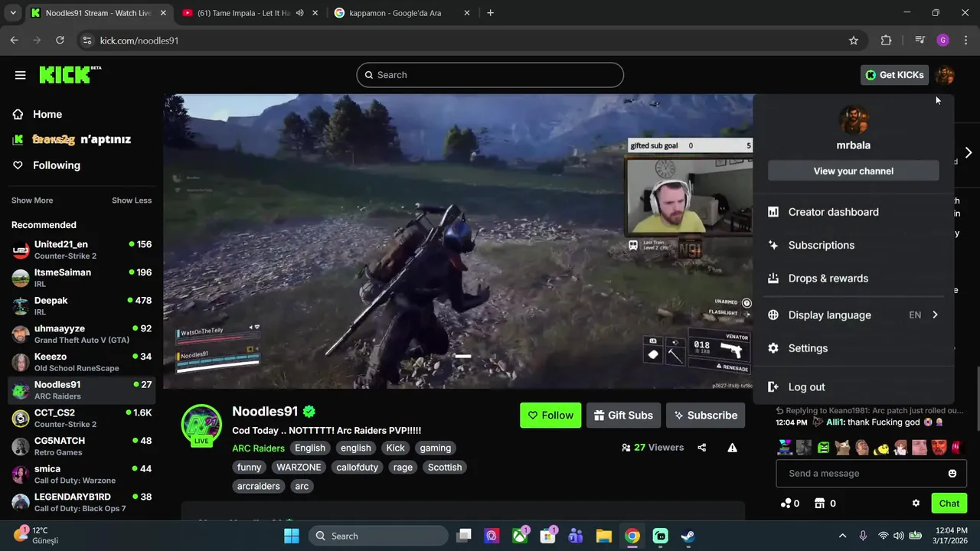
Task: Click the KICK logo
Action: pyautogui.click(x=70, y=74)
